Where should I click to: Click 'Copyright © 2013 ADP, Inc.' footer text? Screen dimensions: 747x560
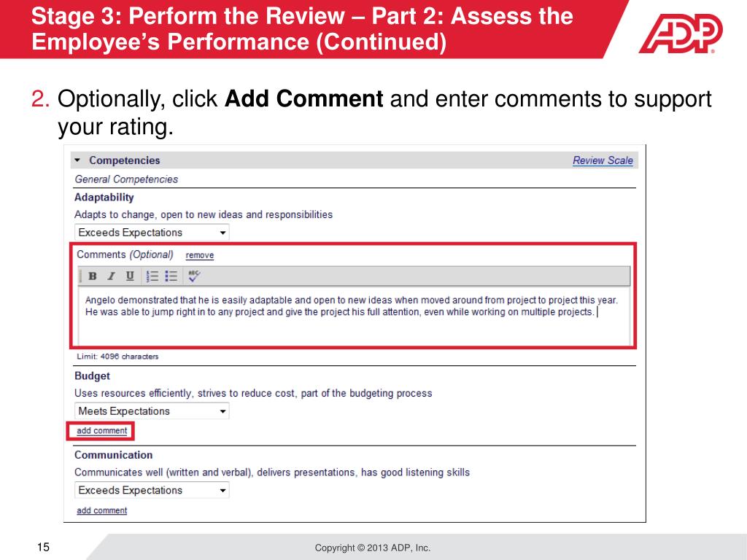click(373, 548)
